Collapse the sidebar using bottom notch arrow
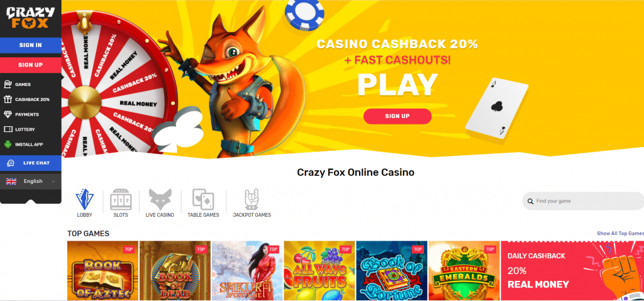Viewport: 644px width, 301px height. (x=31, y=201)
